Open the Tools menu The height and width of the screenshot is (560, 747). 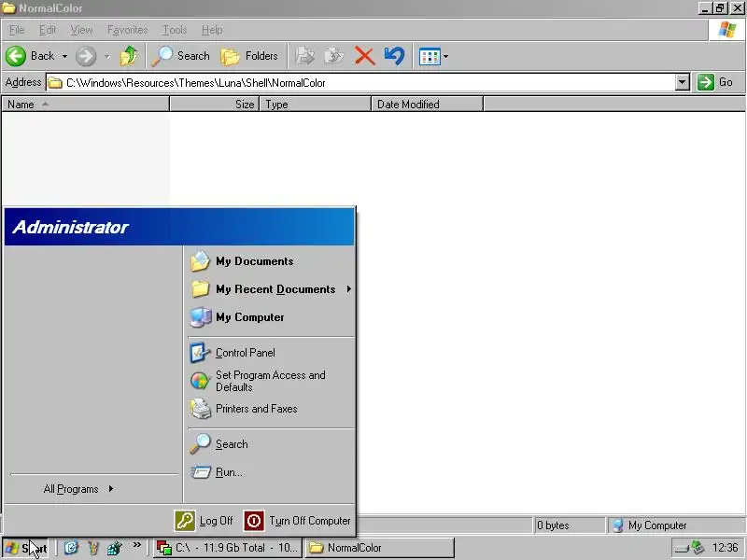pyautogui.click(x=175, y=30)
